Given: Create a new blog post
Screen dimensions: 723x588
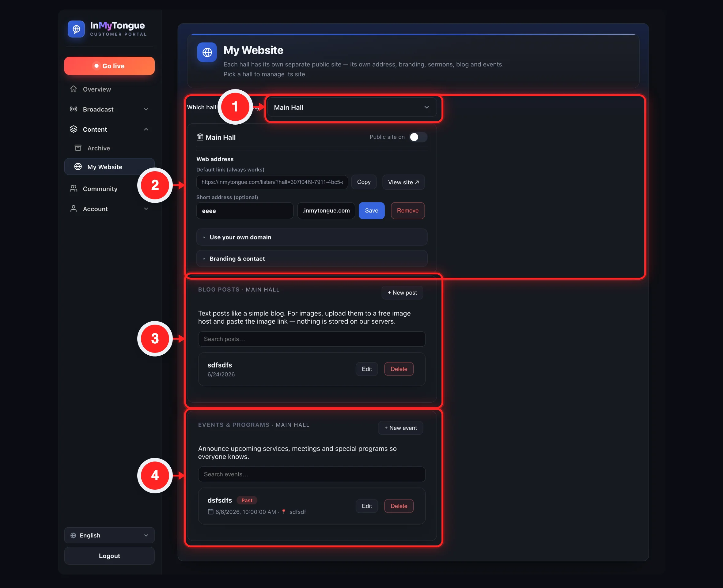Looking at the screenshot, I should [402, 293].
